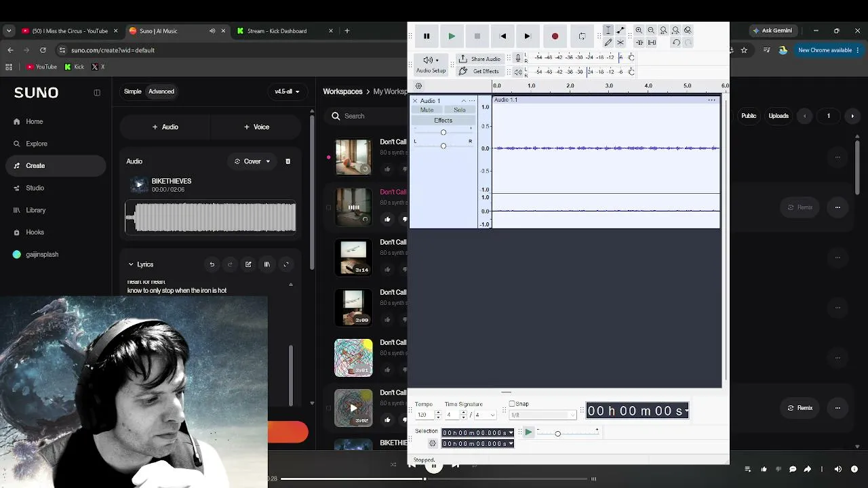Collapse the Lyrics section
The height and width of the screenshot is (488, 868).
131,264
